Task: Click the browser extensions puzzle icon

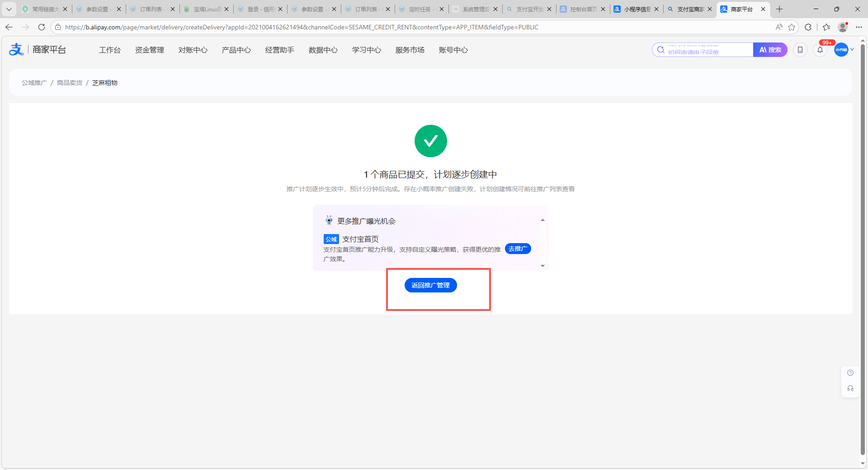Action: tap(808, 27)
